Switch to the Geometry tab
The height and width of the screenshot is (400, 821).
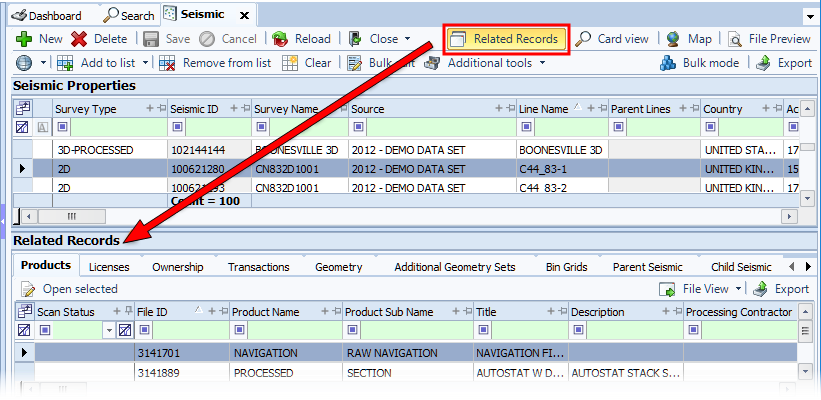point(339,267)
